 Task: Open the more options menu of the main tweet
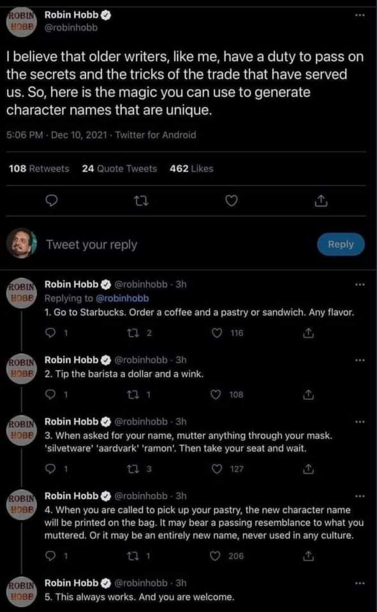point(359,15)
